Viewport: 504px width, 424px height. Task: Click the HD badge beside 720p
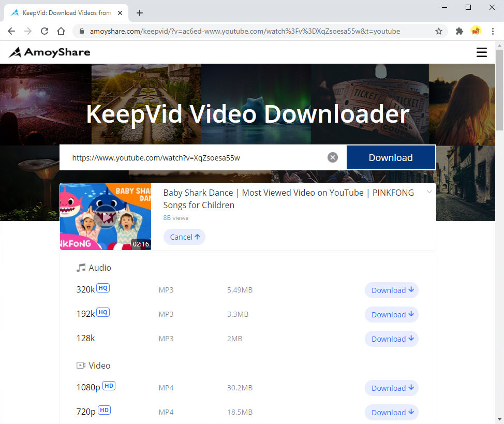[x=104, y=410]
